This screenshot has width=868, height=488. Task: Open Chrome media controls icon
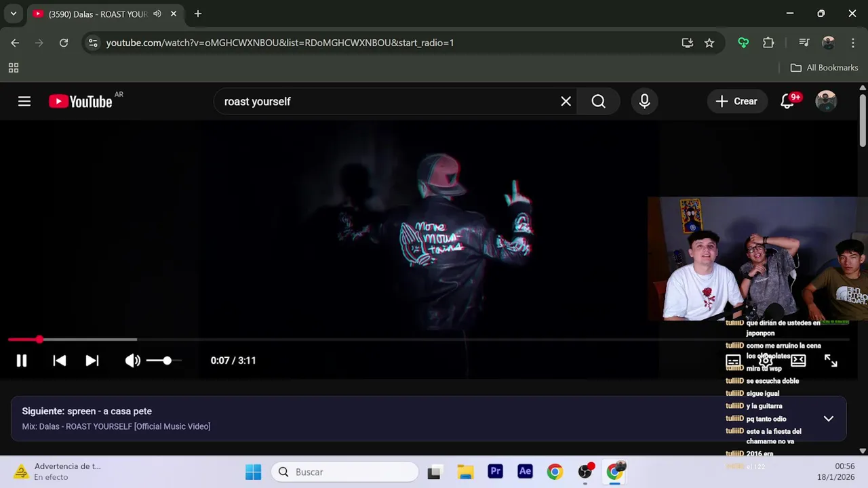804,43
